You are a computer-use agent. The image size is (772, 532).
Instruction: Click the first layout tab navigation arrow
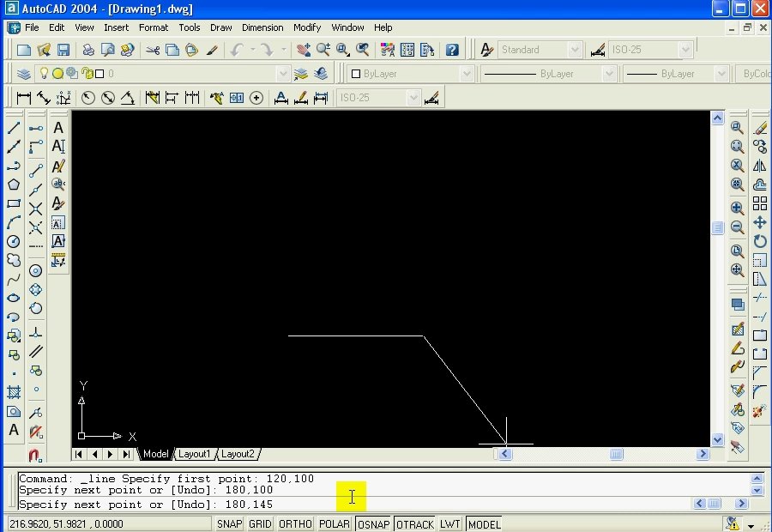point(79,454)
